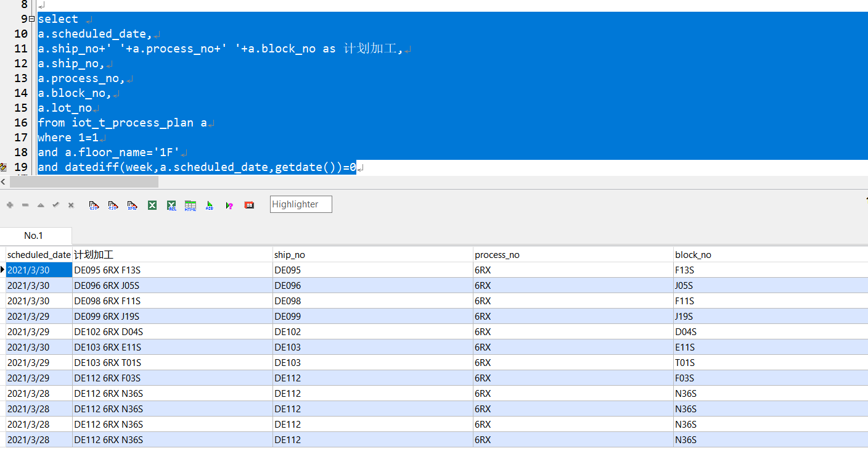Click the first row's 2021/3/30 date cell
Image resolution: width=868 pixels, height=461 pixels.
(x=39, y=270)
